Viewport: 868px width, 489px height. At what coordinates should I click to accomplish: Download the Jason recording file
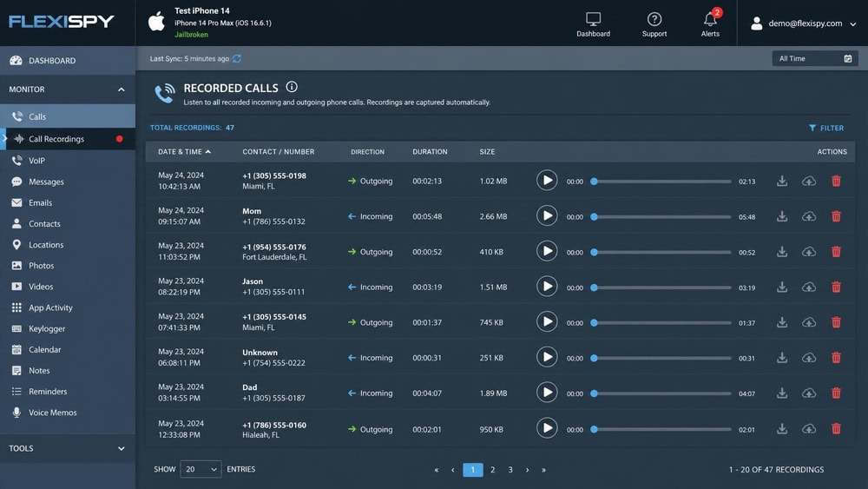click(782, 287)
